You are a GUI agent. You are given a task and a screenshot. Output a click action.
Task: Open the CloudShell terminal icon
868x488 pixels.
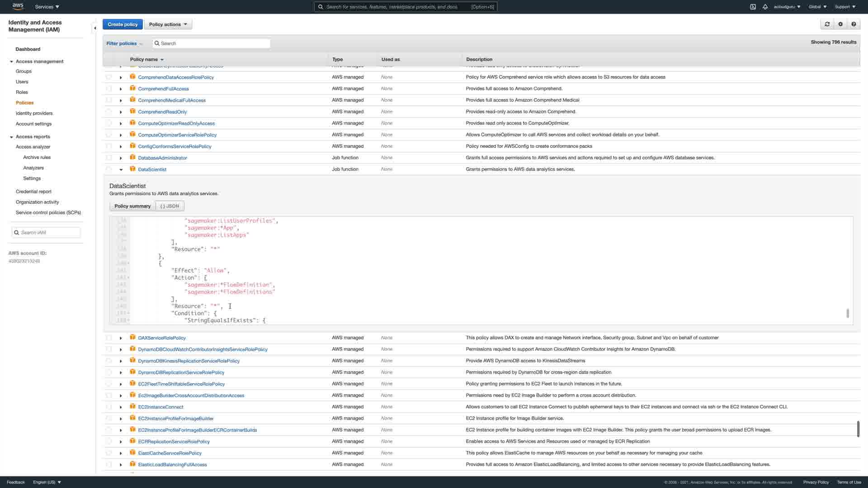[753, 7]
